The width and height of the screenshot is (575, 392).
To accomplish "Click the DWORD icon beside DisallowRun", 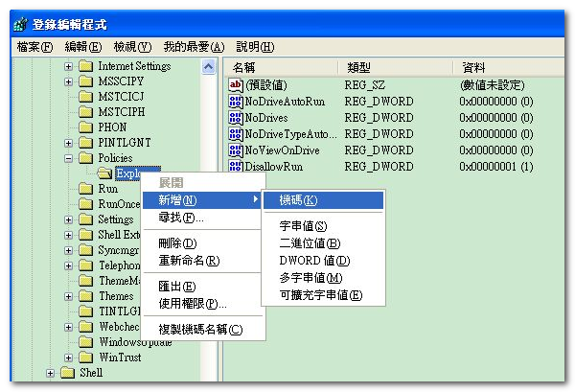I will 237,167.
